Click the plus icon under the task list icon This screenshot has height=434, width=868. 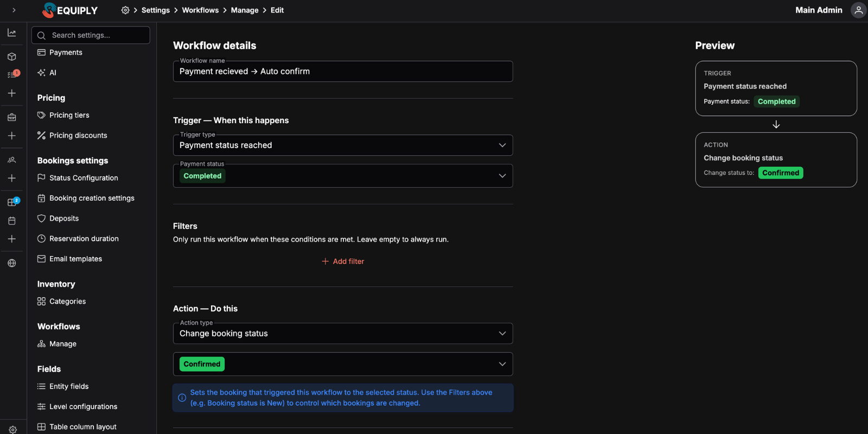pos(12,93)
